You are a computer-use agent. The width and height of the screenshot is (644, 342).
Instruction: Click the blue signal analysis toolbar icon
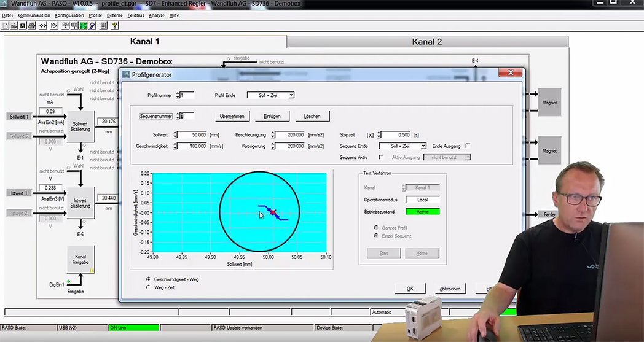point(92,26)
